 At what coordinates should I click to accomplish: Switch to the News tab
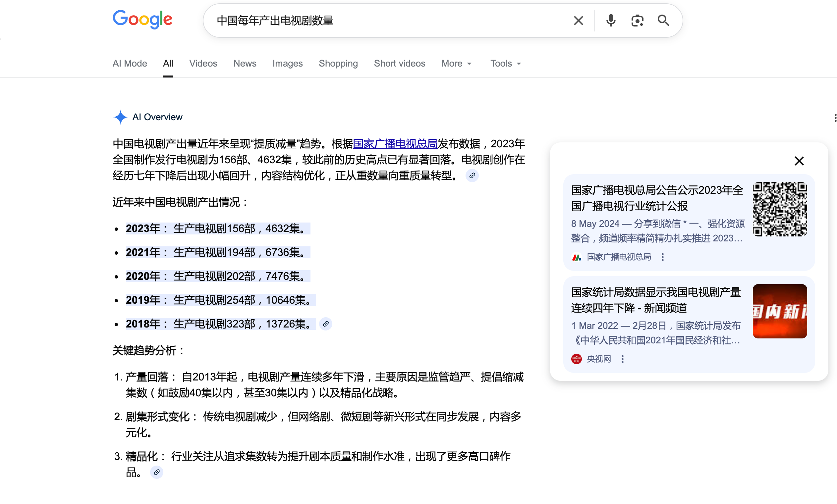click(245, 64)
